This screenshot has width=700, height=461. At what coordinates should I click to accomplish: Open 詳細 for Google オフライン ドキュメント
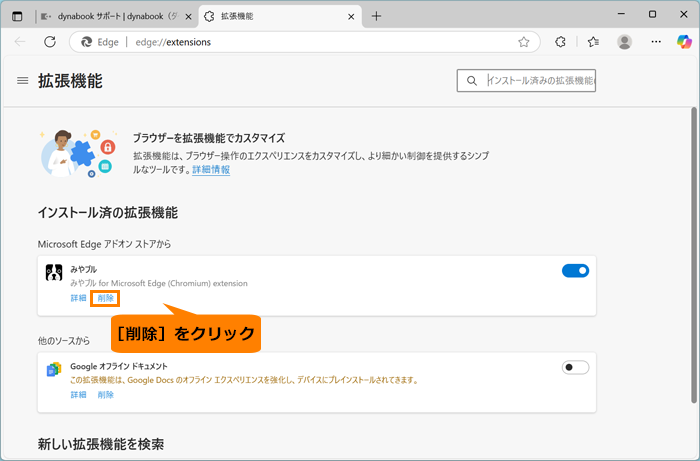pyautogui.click(x=79, y=395)
